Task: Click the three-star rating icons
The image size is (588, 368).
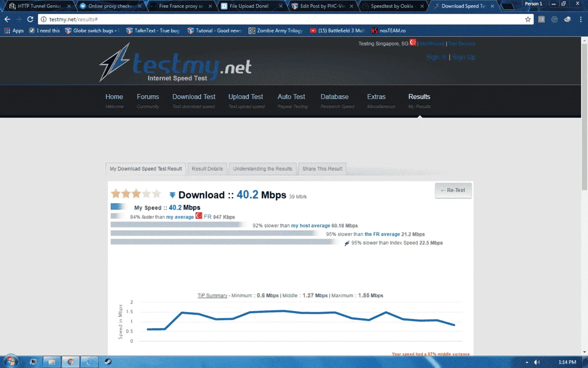Action: click(136, 194)
